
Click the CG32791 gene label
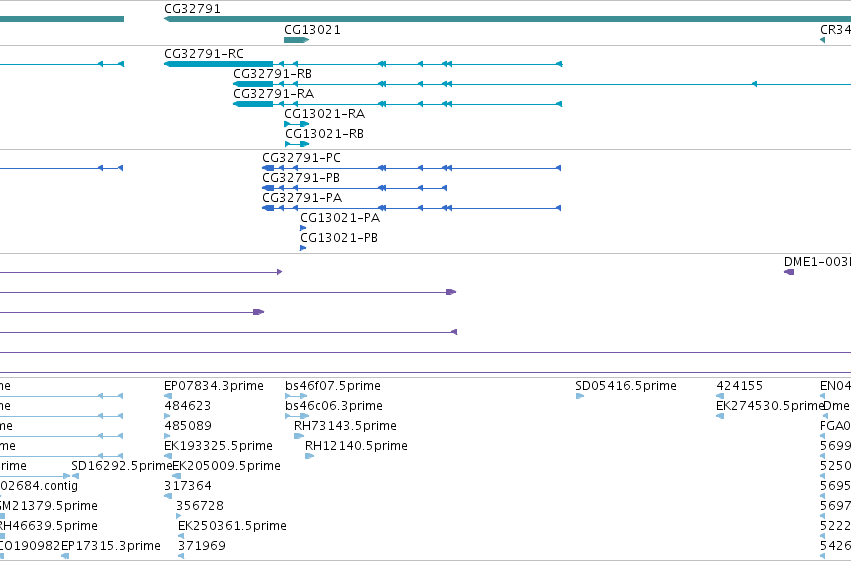pyautogui.click(x=192, y=9)
